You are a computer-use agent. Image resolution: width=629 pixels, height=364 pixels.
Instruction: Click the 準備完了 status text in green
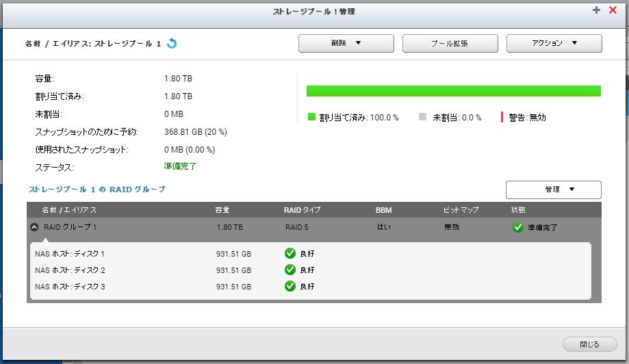pos(180,166)
